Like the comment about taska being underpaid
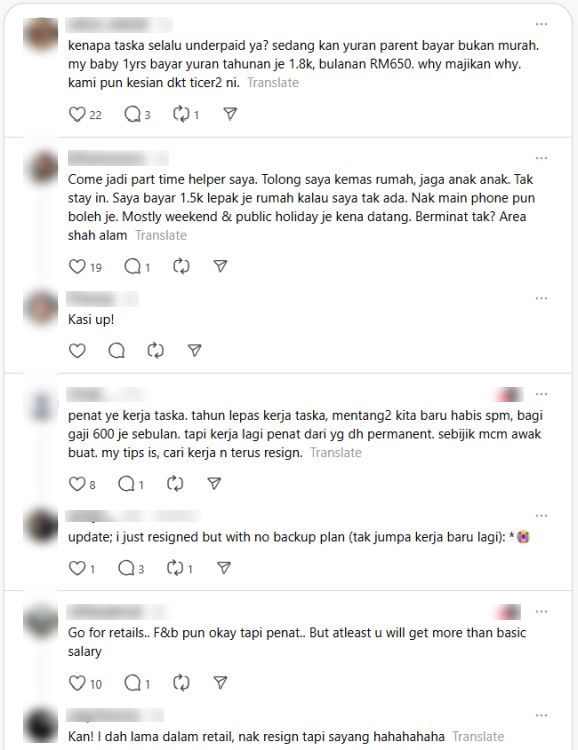578x750 pixels. click(77, 114)
